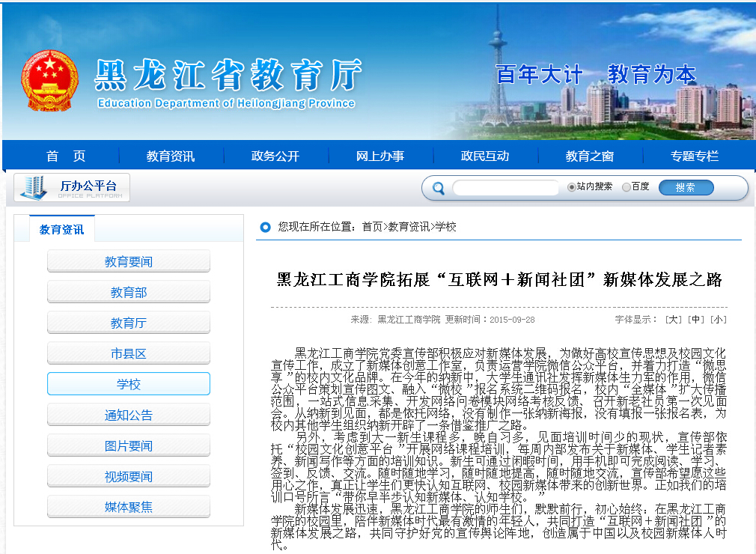
Task: Click the national emblem logo in header
Action: (49, 81)
